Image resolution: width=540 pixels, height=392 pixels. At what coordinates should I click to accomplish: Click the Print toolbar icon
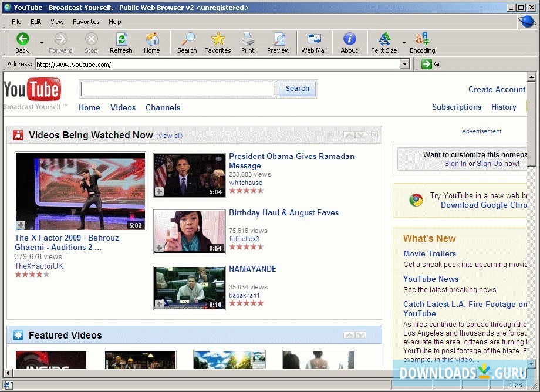pyautogui.click(x=248, y=39)
